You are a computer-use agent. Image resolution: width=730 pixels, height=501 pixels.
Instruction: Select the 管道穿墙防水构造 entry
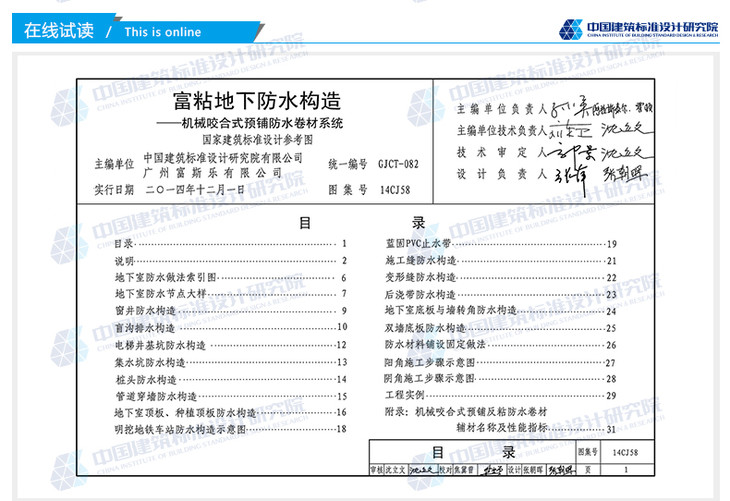155,396
